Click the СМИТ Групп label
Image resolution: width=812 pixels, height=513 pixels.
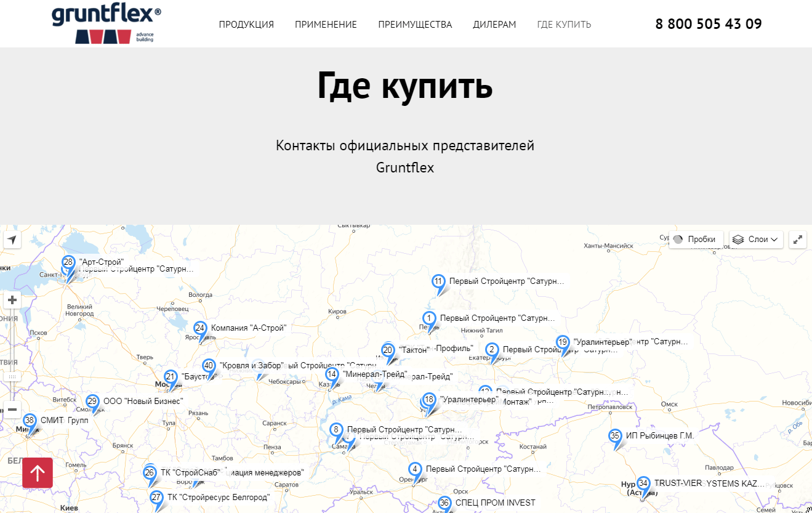click(x=65, y=420)
